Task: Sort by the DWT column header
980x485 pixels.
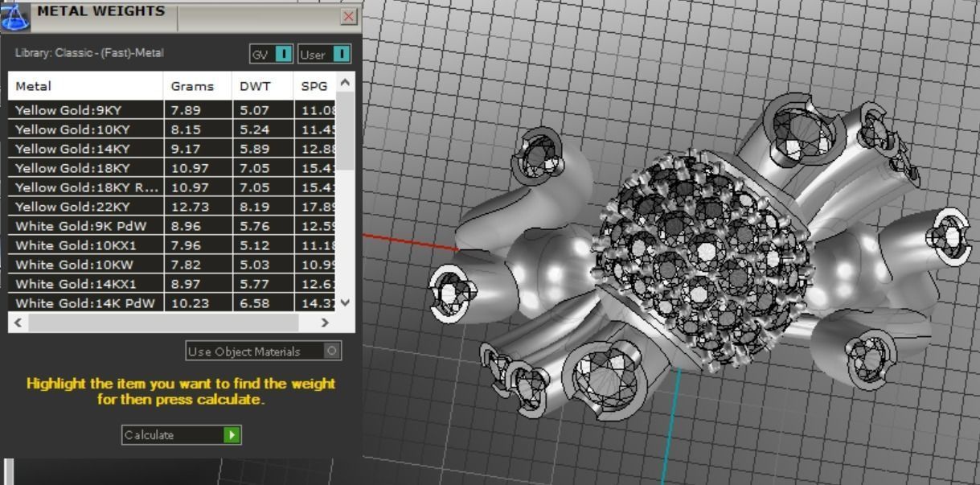Action: coord(263,86)
